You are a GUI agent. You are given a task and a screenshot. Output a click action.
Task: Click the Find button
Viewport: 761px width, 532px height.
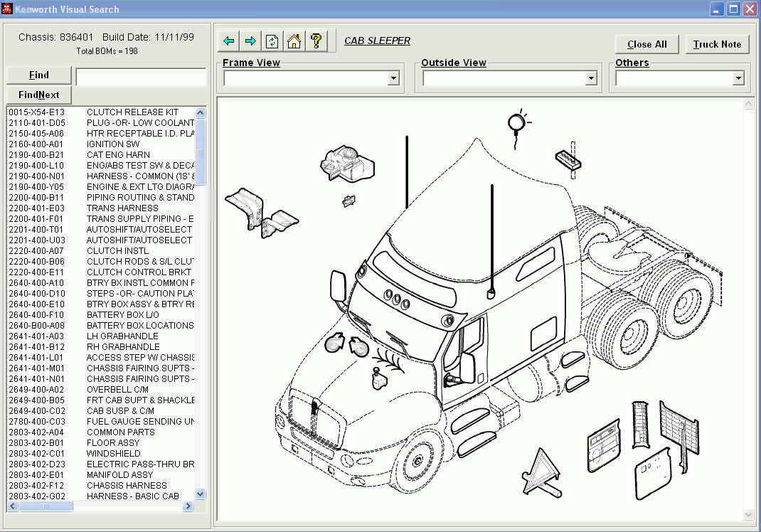point(38,75)
